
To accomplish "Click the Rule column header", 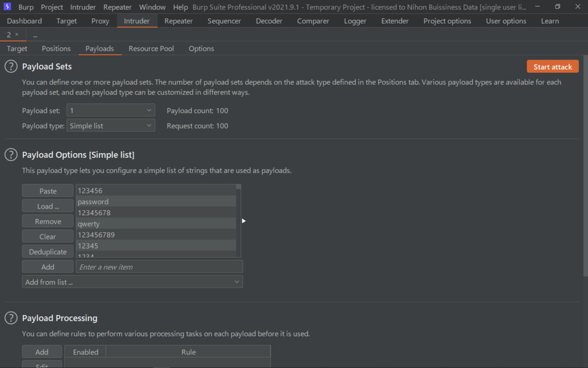I will (x=188, y=352).
